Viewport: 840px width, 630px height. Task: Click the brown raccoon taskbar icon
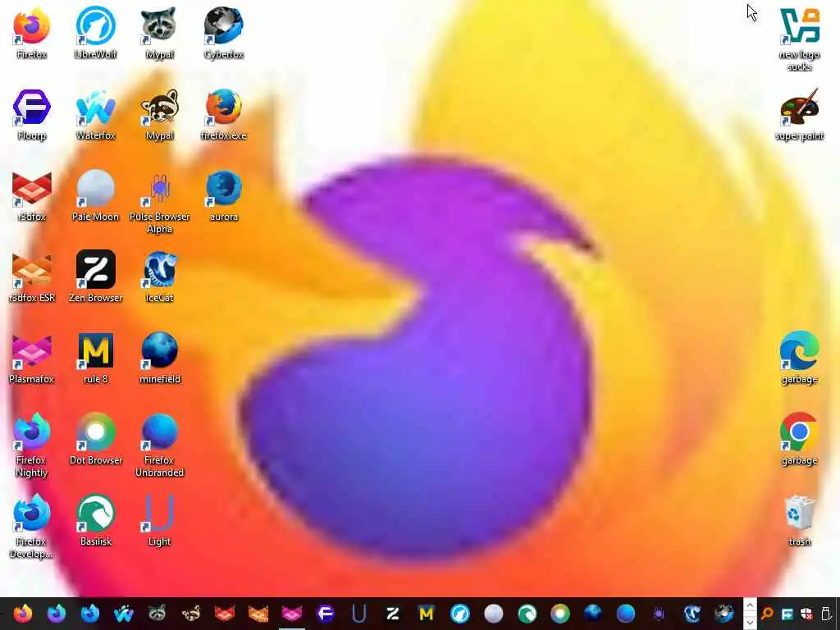click(x=190, y=614)
